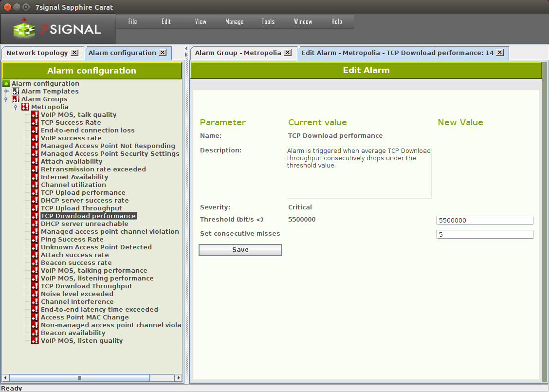Viewport: 549px width, 392px height.
Task: Collapse the Alarm Groups tree node
Action: tap(6, 99)
